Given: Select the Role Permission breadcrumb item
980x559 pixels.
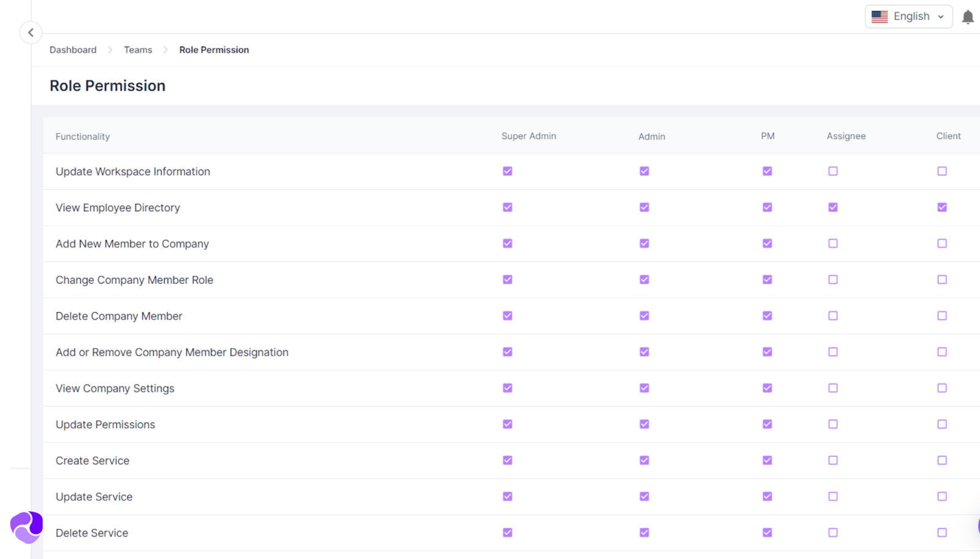Looking at the screenshot, I should (x=214, y=50).
